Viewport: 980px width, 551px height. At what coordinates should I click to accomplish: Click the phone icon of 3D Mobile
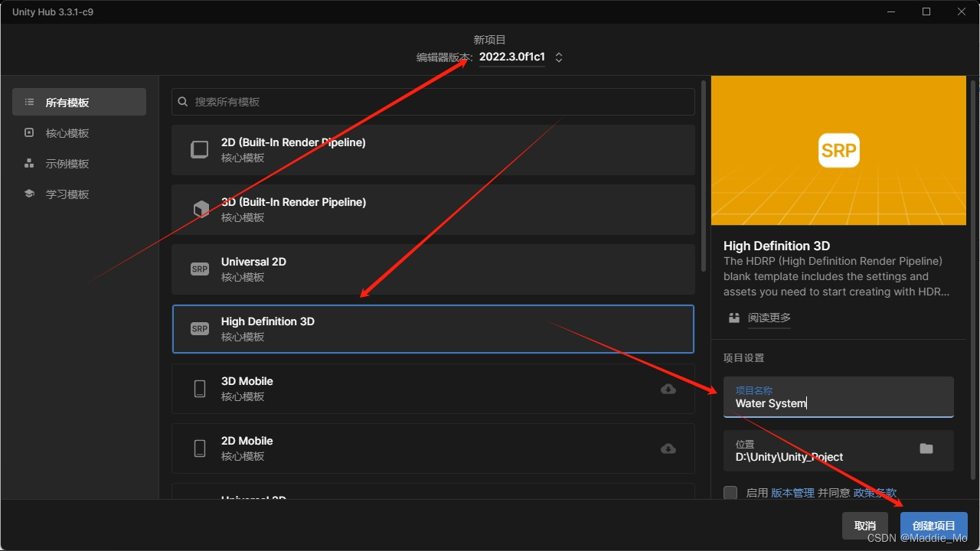[x=200, y=389]
